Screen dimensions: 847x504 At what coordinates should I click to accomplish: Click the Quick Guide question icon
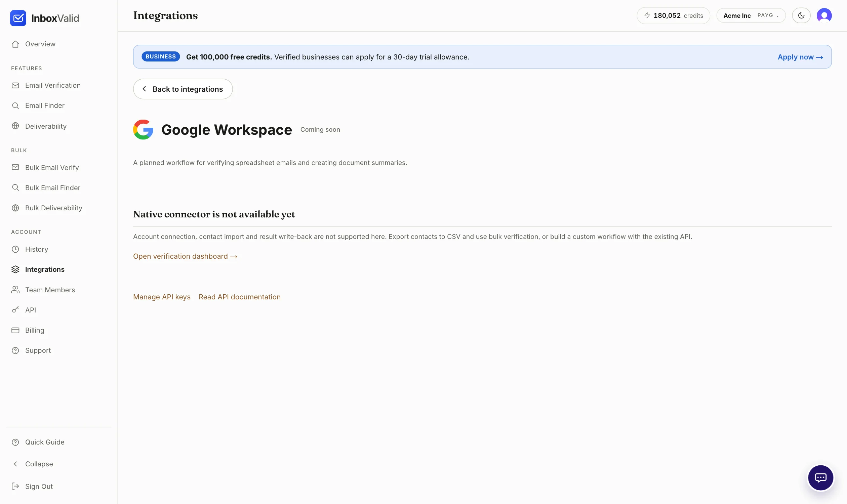tap(15, 442)
